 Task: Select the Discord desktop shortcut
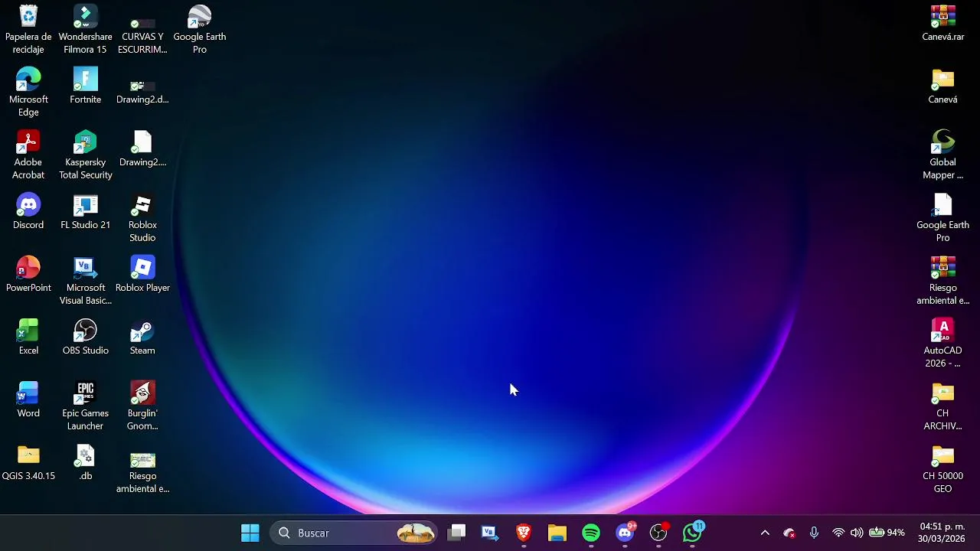click(28, 211)
